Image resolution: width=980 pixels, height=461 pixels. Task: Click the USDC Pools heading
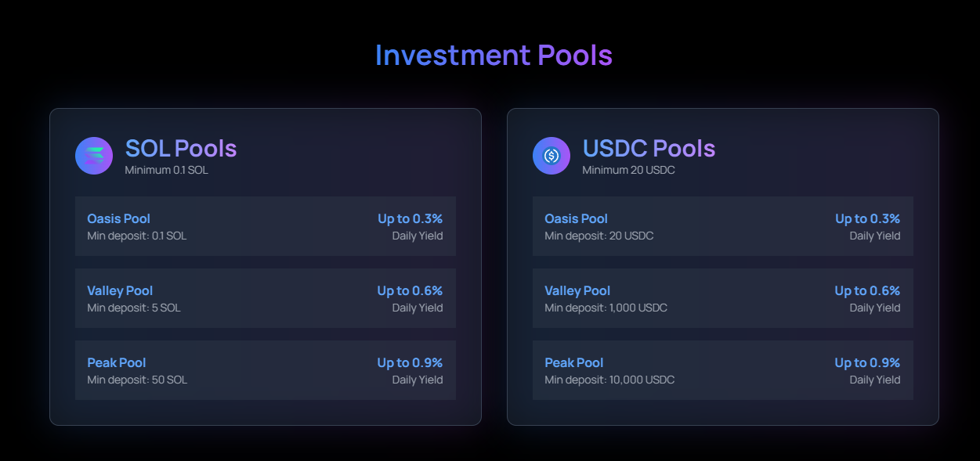click(x=649, y=148)
